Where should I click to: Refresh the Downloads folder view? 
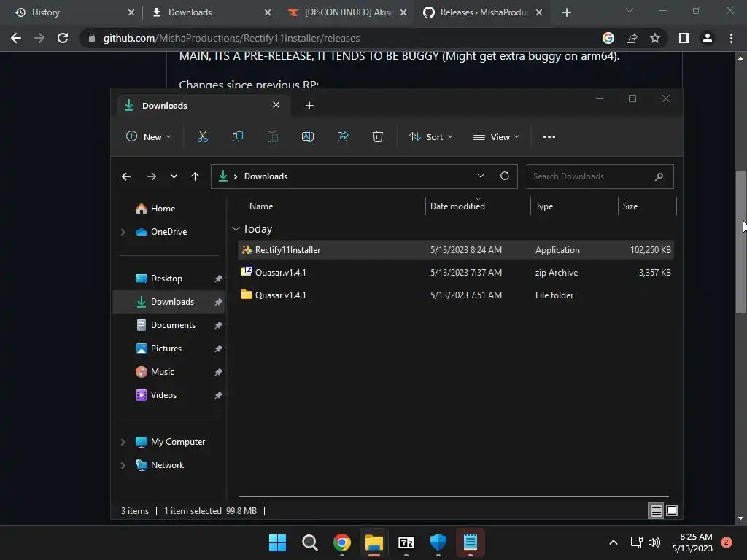pyautogui.click(x=505, y=176)
